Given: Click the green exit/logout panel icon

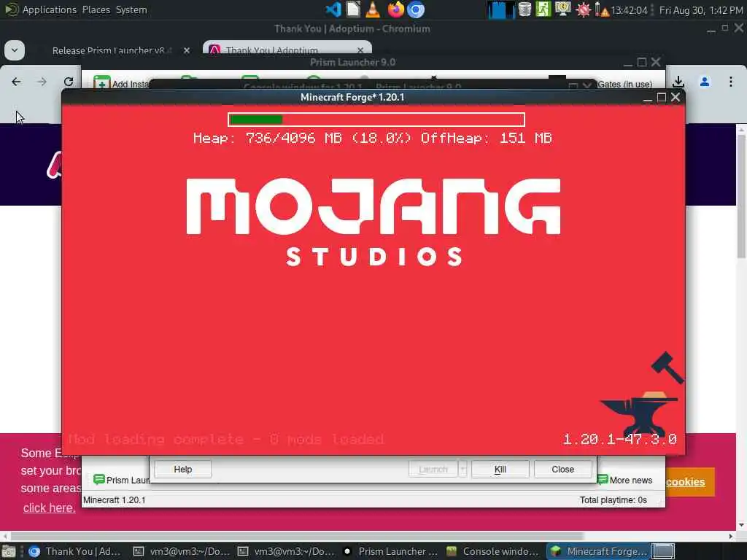Looking at the screenshot, I should pos(543,9).
